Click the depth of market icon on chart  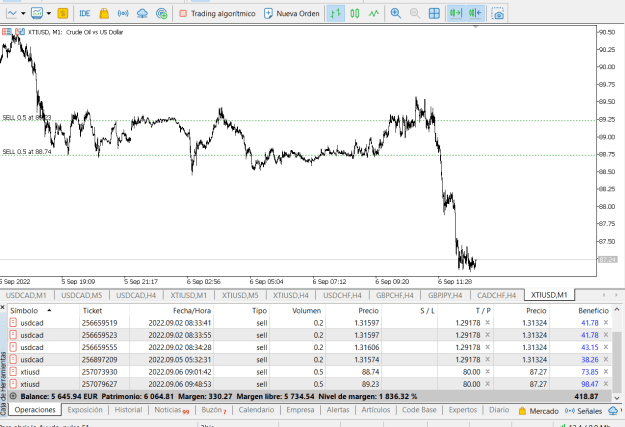point(6,31)
